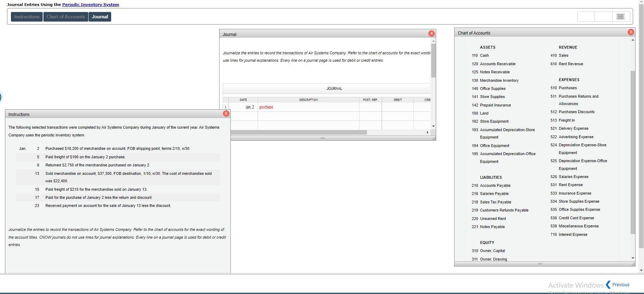The width and height of the screenshot is (644, 294).
Task: Click '511 Purchases Returns and Allowances' account
Action: [574, 100]
